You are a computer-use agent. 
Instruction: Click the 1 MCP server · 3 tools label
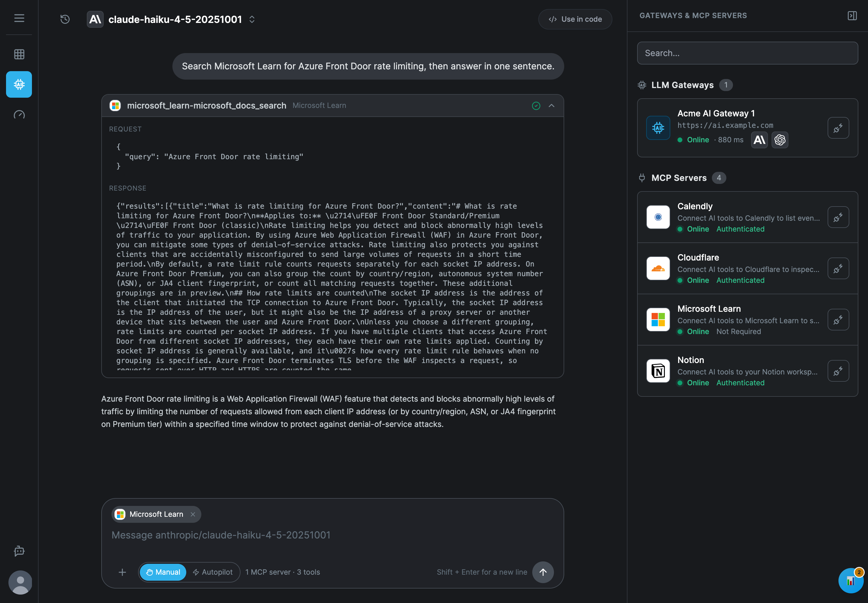point(282,572)
